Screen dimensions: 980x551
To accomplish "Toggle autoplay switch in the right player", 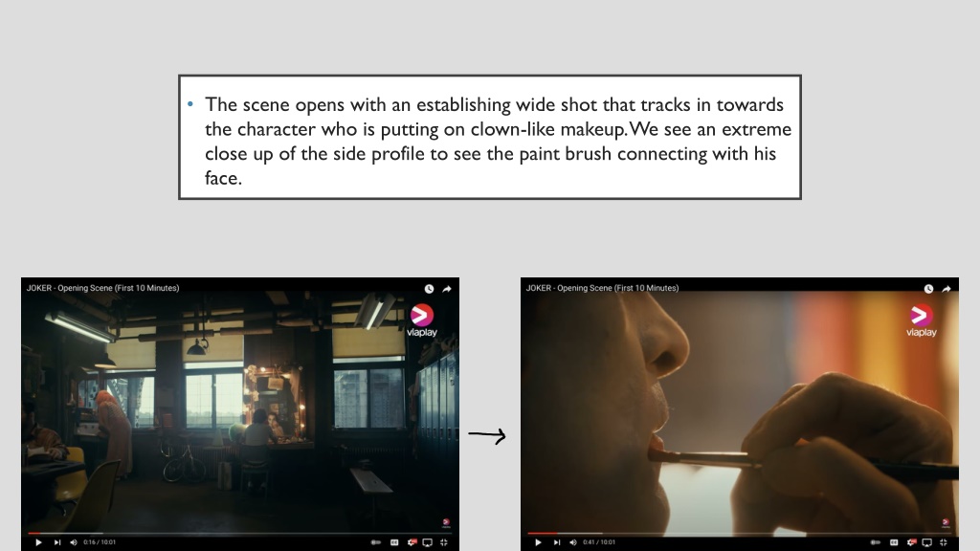I will 876,542.
